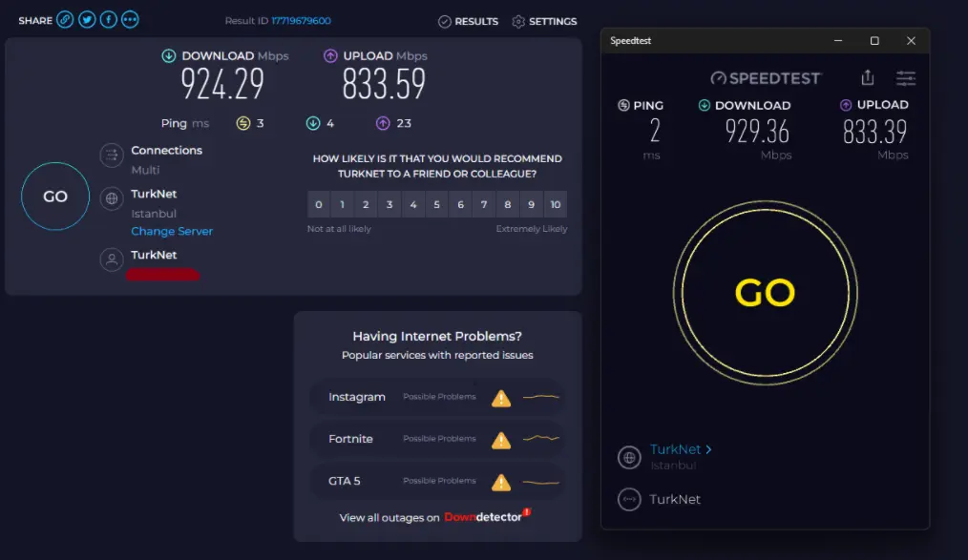
Task: Click the PING icon in Speedtest app
Action: click(623, 106)
